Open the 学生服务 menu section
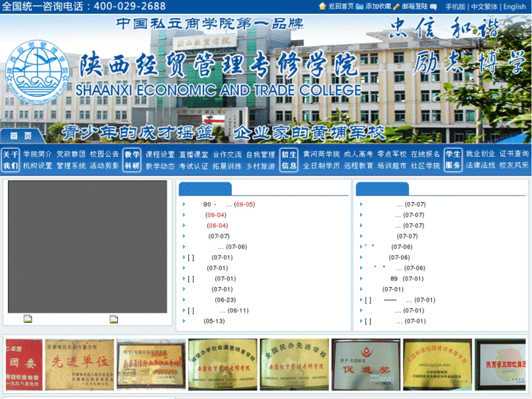Viewport: 532px width, 399px height. click(x=453, y=160)
